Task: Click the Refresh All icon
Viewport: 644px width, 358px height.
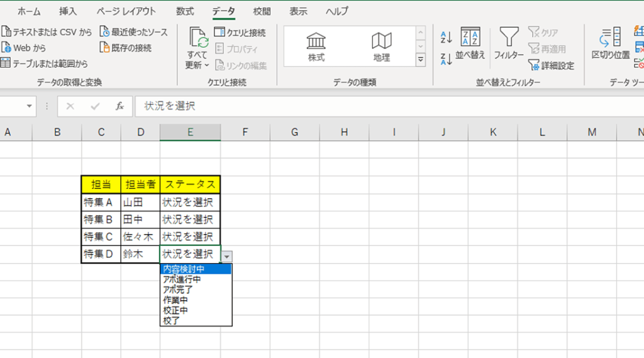Action: coord(198,38)
